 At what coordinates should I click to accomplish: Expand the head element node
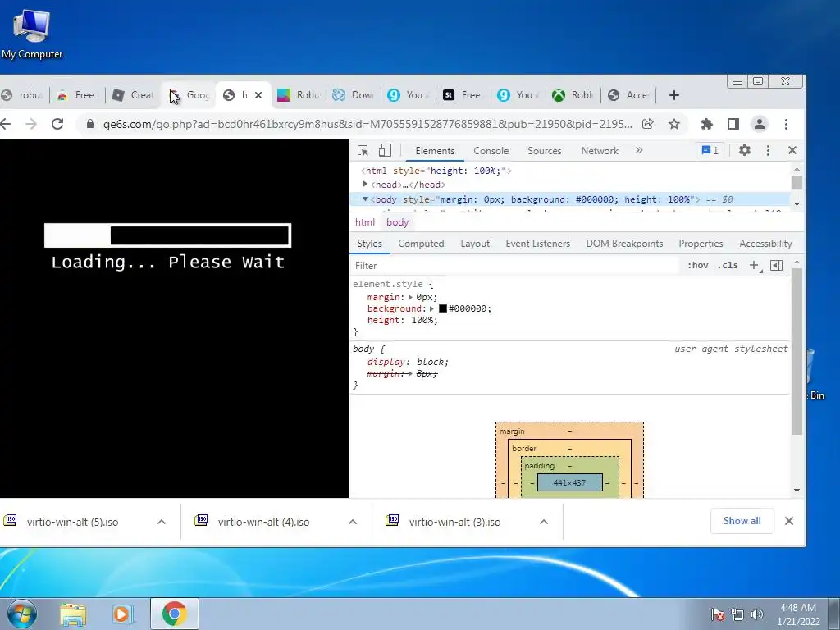coord(365,185)
